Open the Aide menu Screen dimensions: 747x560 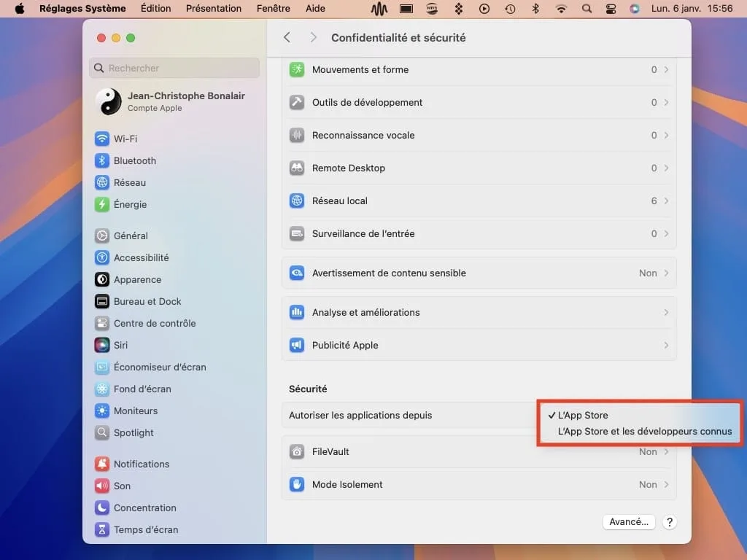point(315,9)
